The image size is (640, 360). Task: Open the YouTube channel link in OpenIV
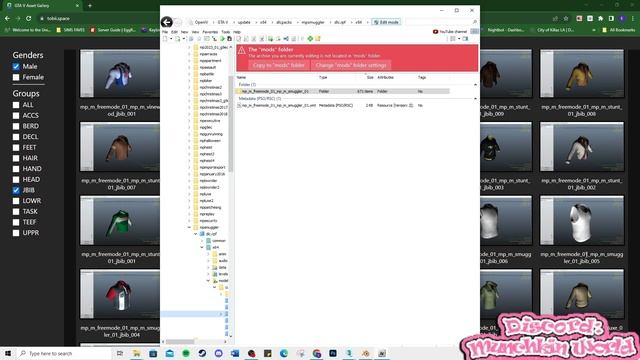(450, 32)
